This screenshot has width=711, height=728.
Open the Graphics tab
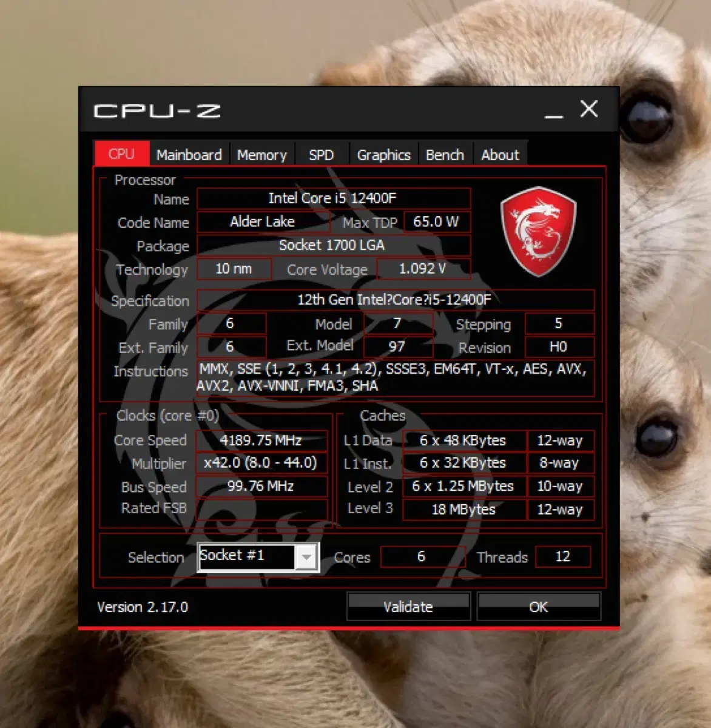coord(383,155)
